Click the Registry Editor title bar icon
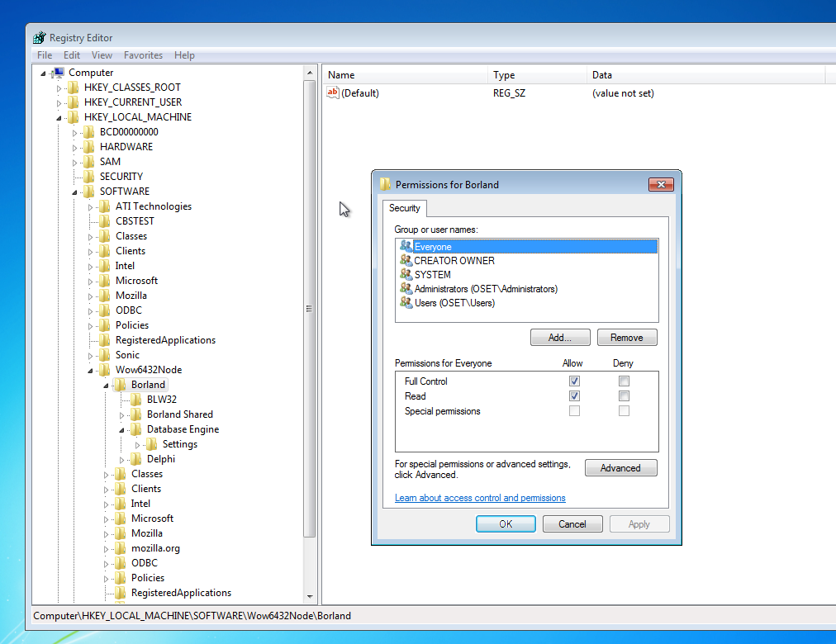Image resolution: width=836 pixels, height=644 pixels. coord(39,38)
